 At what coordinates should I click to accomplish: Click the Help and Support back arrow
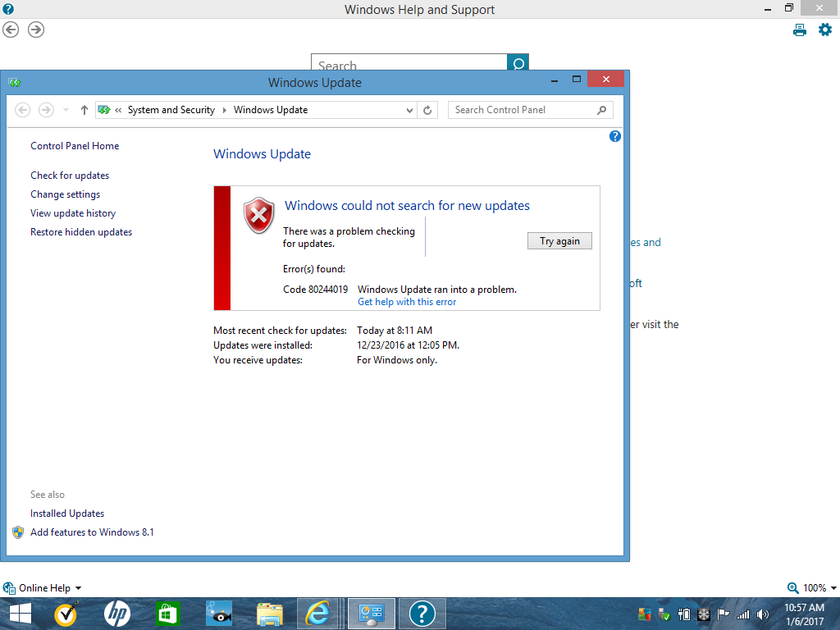coord(11,30)
